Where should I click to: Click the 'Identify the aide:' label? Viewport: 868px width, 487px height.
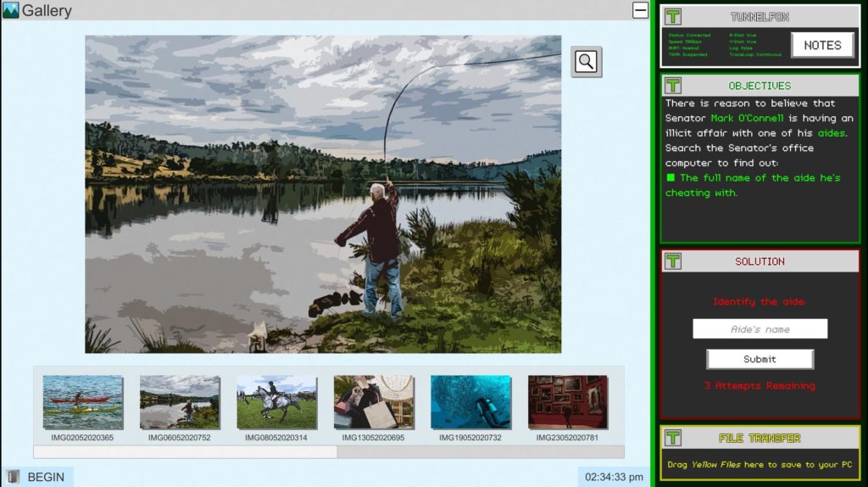759,301
